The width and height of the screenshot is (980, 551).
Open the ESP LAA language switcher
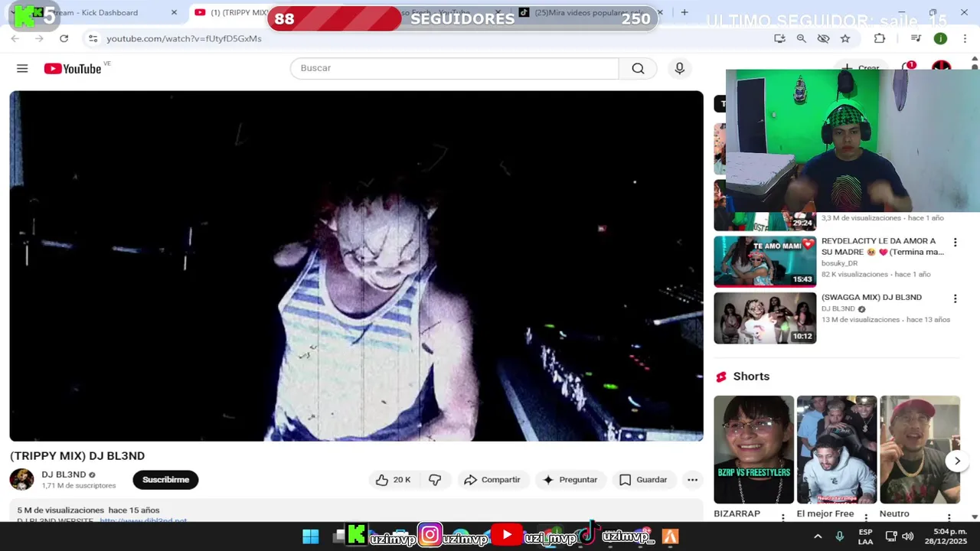[865, 536]
